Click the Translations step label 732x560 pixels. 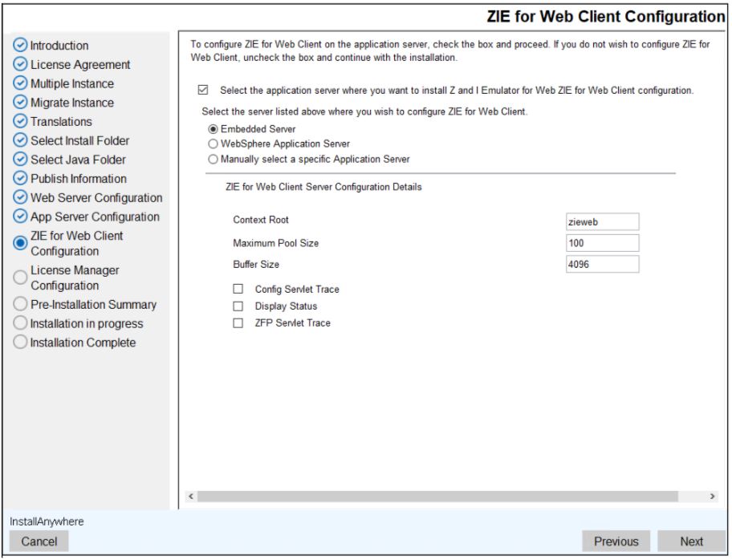(61, 121)
